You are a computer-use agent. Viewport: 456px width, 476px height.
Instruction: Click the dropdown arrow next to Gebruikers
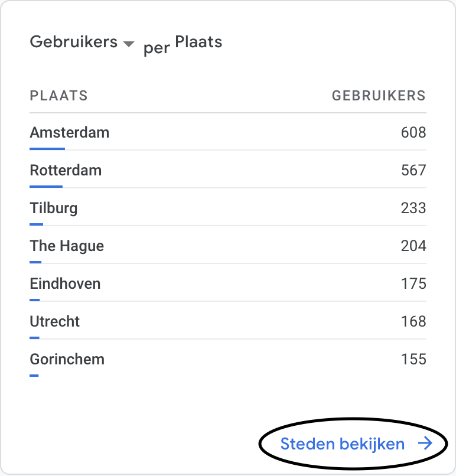[x=128, y=44]
